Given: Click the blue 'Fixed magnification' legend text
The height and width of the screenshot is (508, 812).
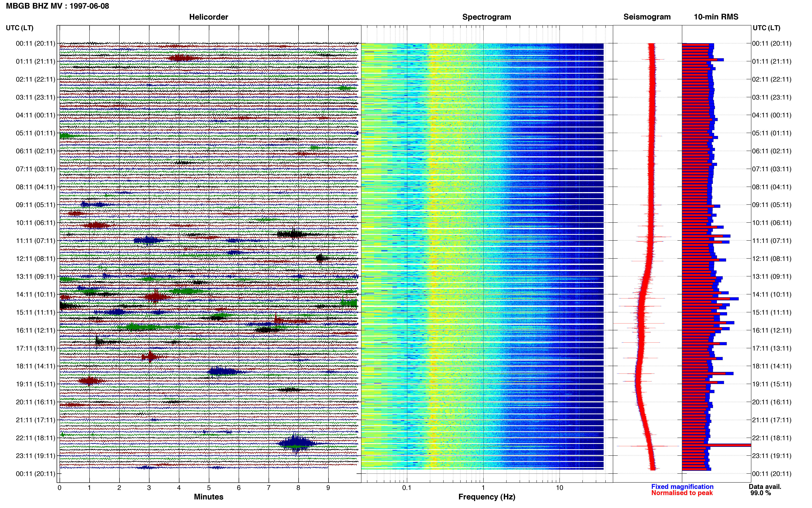Looking at the screenshot, I should click(682, 486).
